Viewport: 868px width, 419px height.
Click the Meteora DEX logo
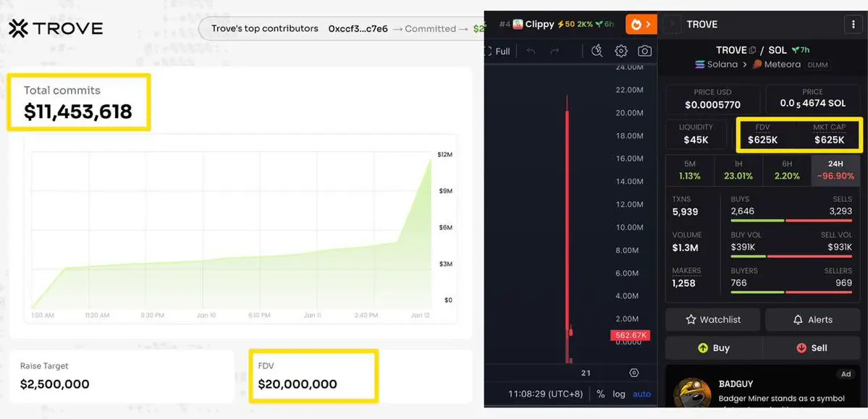coord(757,64)
